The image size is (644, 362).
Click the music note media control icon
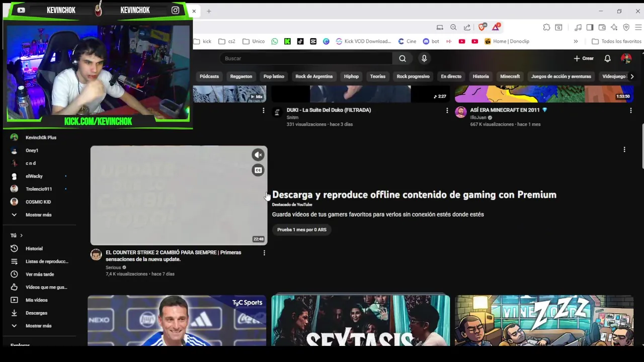coord(578,27)
